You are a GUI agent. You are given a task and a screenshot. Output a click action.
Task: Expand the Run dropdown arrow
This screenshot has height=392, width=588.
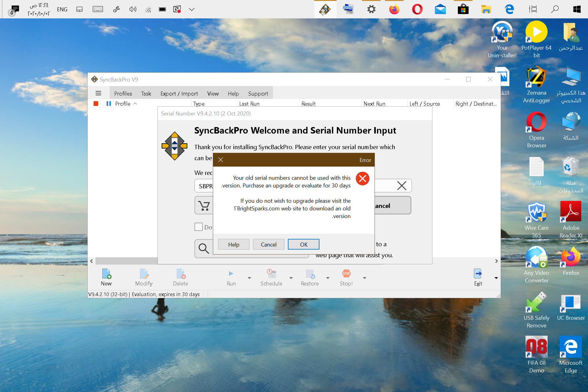[249, 278]
